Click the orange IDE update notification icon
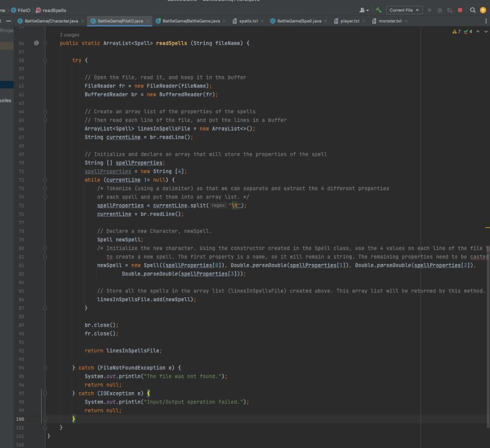Screen dimensions: 490x448 click(483, 10)
